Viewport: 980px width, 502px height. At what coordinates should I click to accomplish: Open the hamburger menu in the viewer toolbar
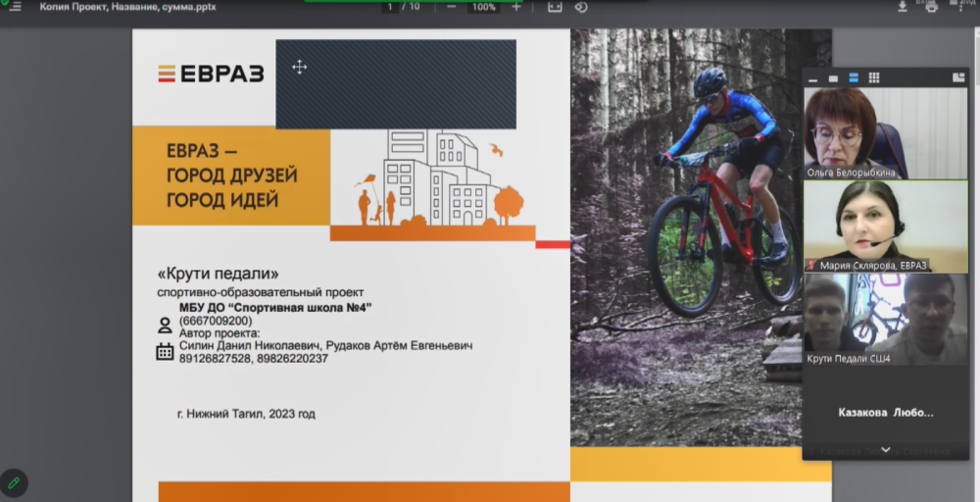point(15,7)
